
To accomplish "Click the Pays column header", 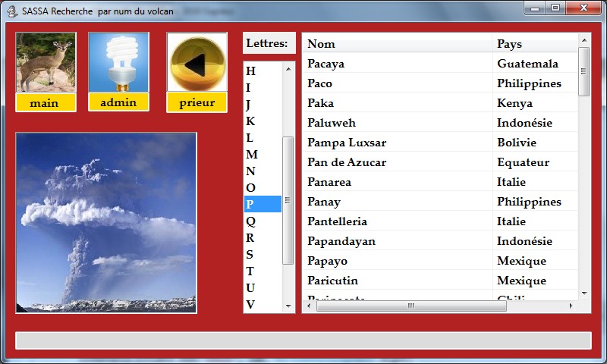I will click(534, 44).
